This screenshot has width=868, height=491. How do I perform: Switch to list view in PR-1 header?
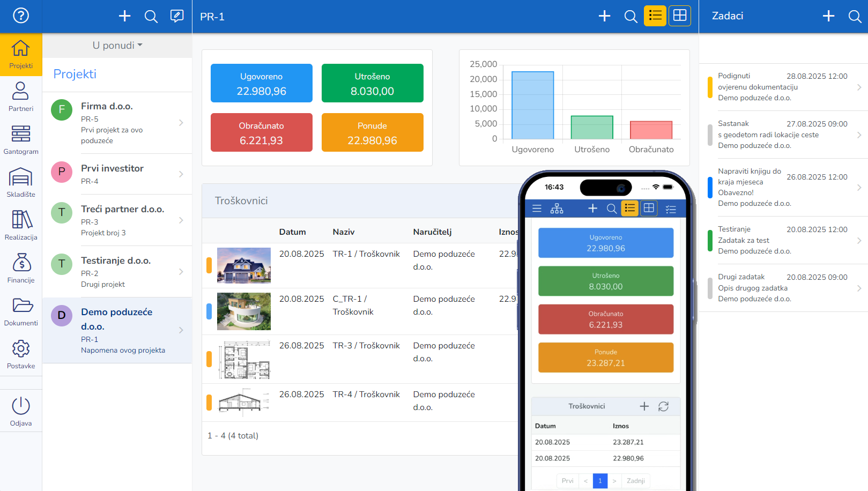[655, 16]
